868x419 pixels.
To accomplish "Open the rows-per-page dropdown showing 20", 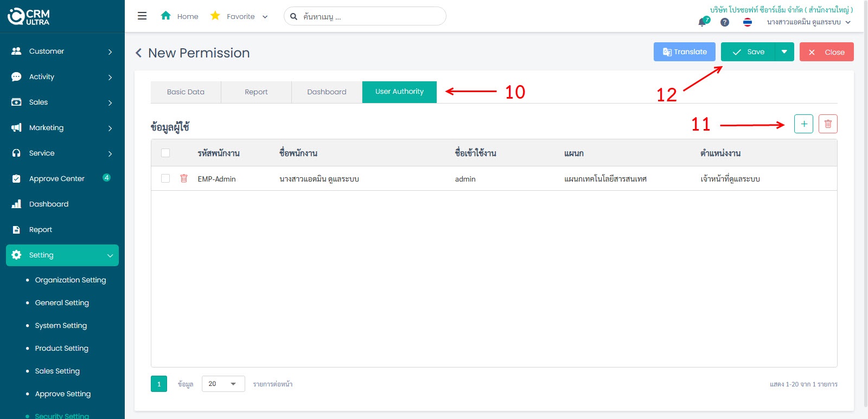I will (x=223, y=384).
